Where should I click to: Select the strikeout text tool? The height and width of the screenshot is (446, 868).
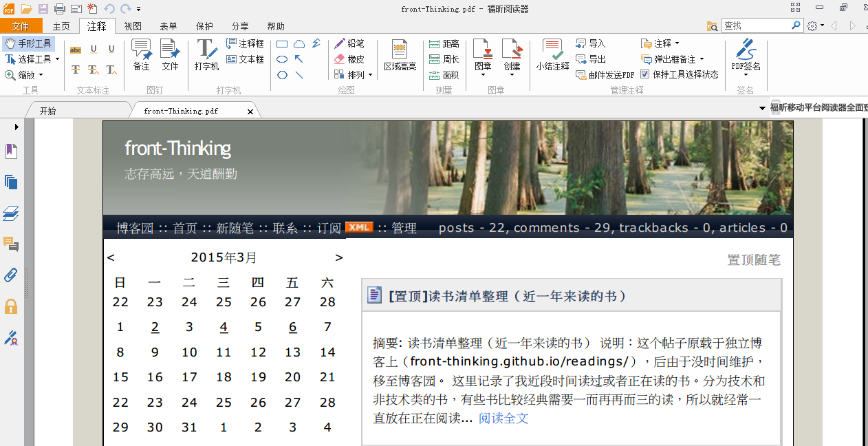[76, 70]
